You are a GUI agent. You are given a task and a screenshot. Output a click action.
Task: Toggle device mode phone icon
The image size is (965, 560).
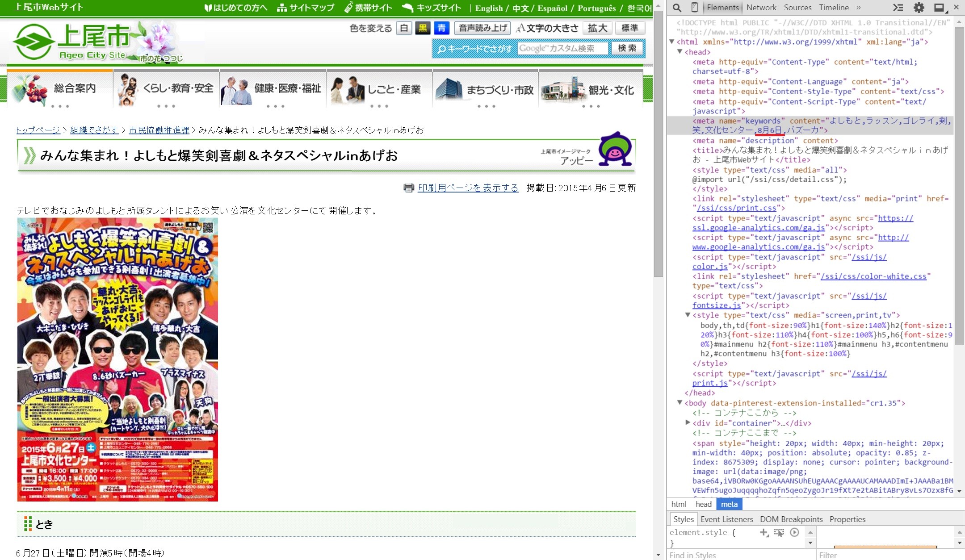[694, 8]
